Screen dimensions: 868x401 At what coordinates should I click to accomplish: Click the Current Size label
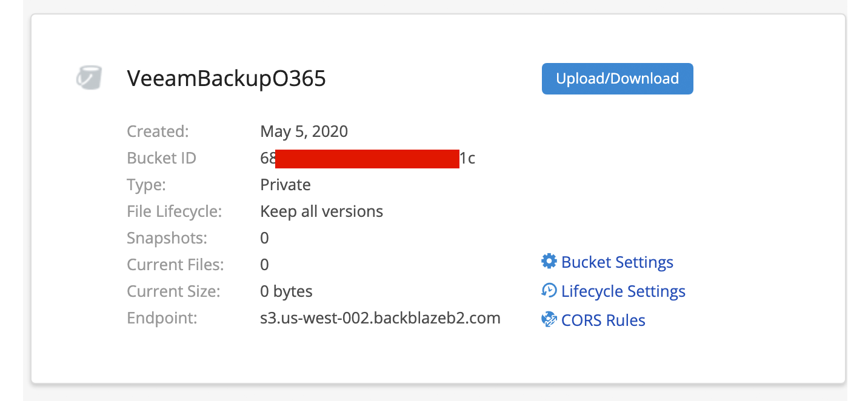pyautogui.click(x=174, y=291)
